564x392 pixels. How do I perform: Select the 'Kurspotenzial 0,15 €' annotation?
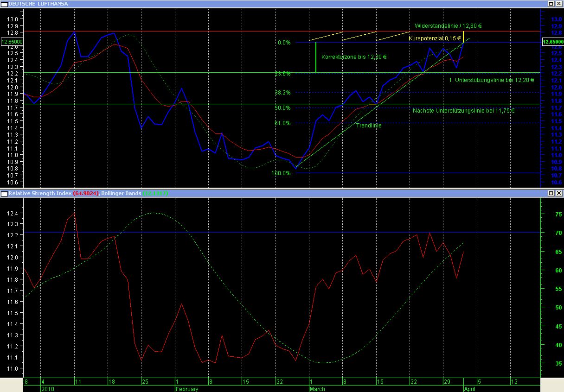[435, 38]
